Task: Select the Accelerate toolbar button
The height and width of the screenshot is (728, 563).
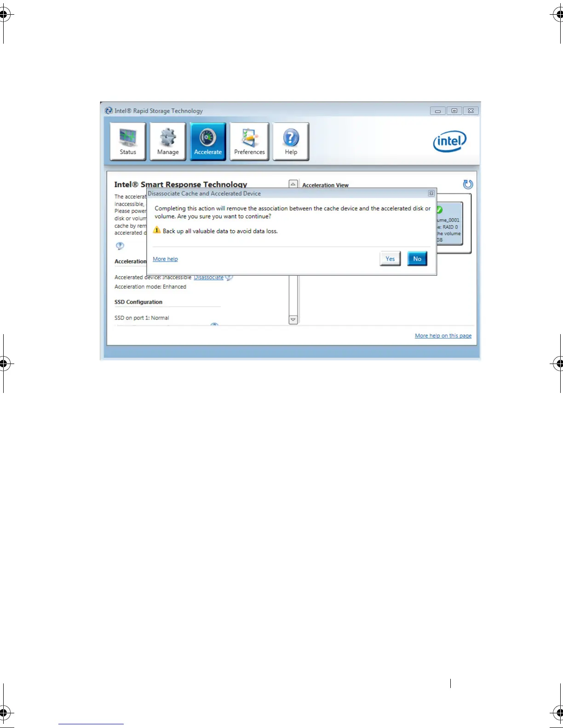Action: (x=208, y=141)
